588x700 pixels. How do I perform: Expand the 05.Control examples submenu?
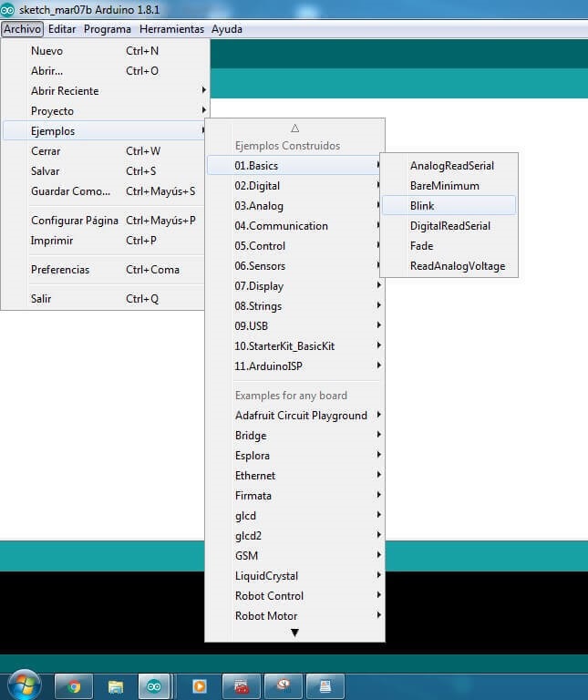point(294,246)
